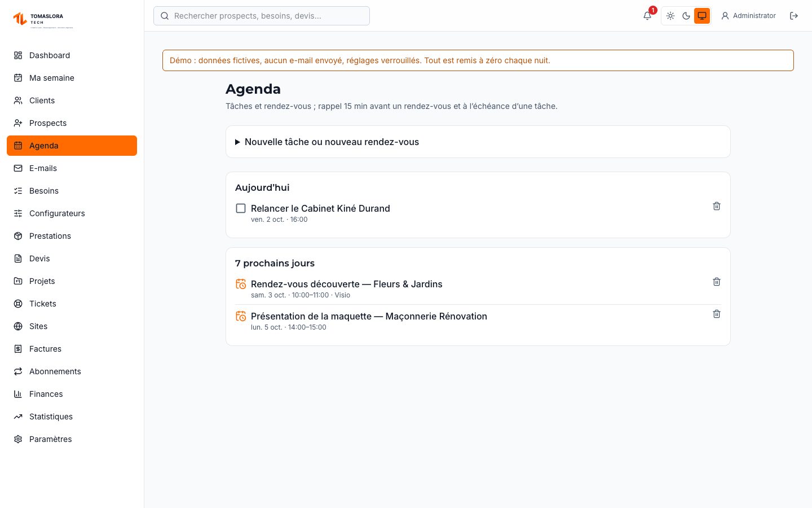Viewport: 812px width, 508px height.
Task: Open E-mails from the sidebar
Action: pyautogui.click(x=72, y=168)
